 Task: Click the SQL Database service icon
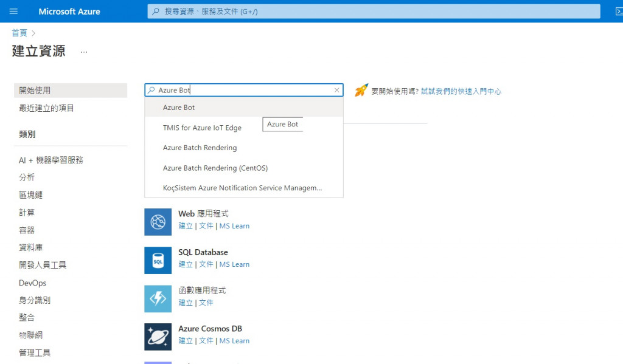(158, 261)
